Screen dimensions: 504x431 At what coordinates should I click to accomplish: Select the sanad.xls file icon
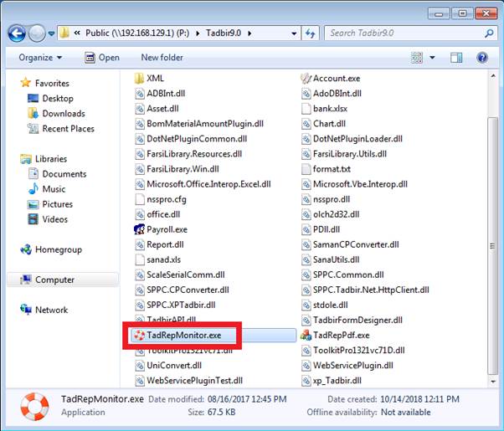point(139,259)
